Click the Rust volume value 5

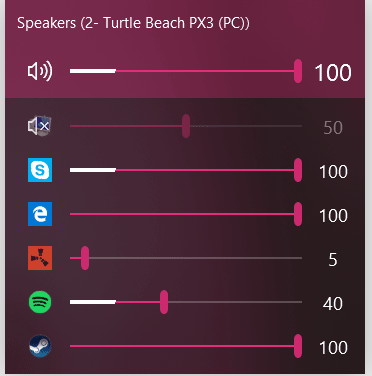coord(333,260)
